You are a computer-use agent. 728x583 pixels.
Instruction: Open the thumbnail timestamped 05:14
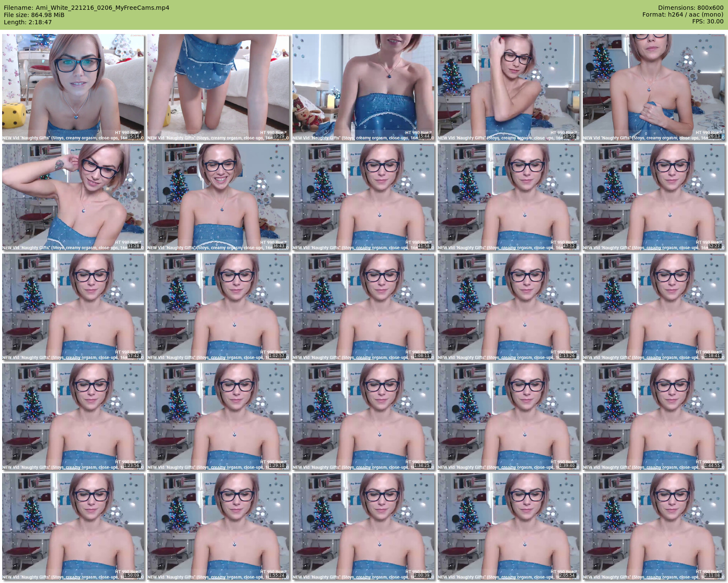coord(73,88)
